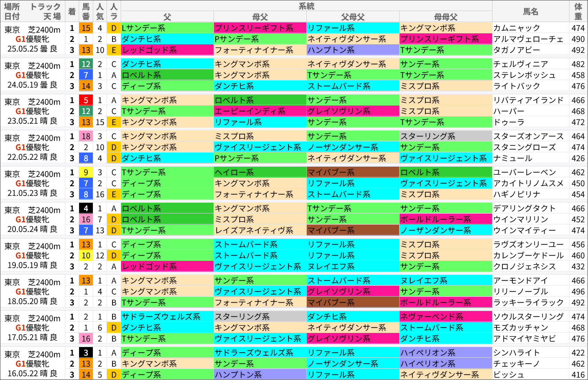Click the 25.05.25 race date
The width and height of the screenshot is (588, 380).
point(23,49)
